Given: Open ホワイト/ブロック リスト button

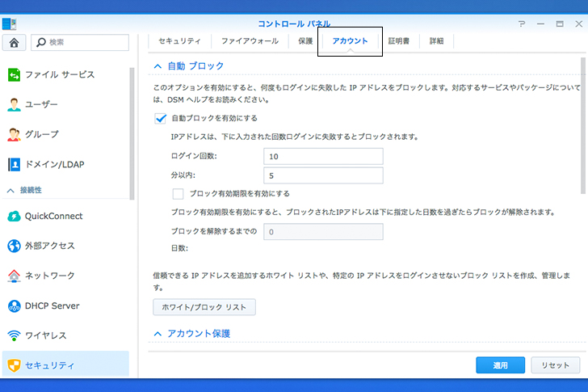Looking at the screenshot, I should [x=204, y=307].
